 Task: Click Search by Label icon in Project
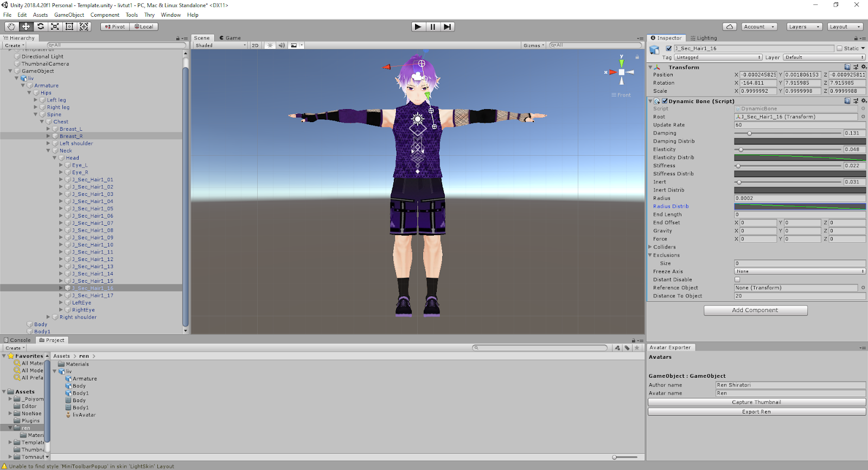pyautogui.click(x=627, y=348)
